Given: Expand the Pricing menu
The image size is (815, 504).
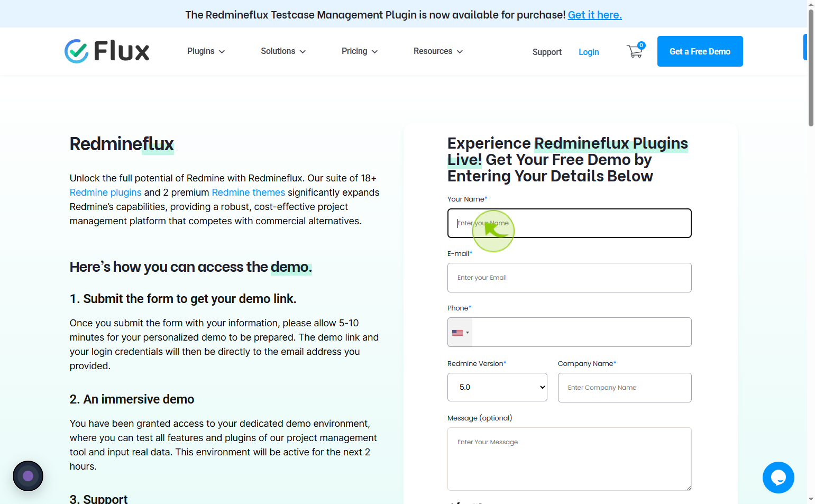Looking at the screenshot, I should click(x=360, y=51).
